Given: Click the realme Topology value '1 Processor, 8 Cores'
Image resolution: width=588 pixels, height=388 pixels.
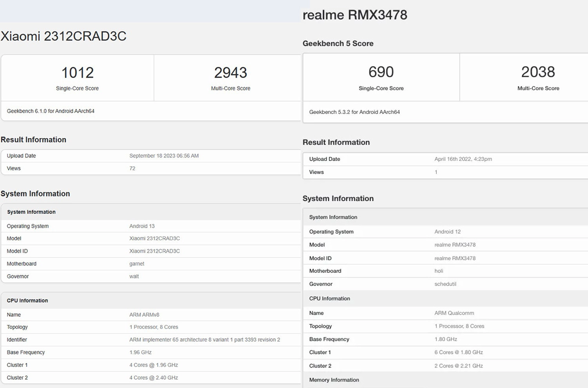Looking at the screenshot, I should [459, 326].
